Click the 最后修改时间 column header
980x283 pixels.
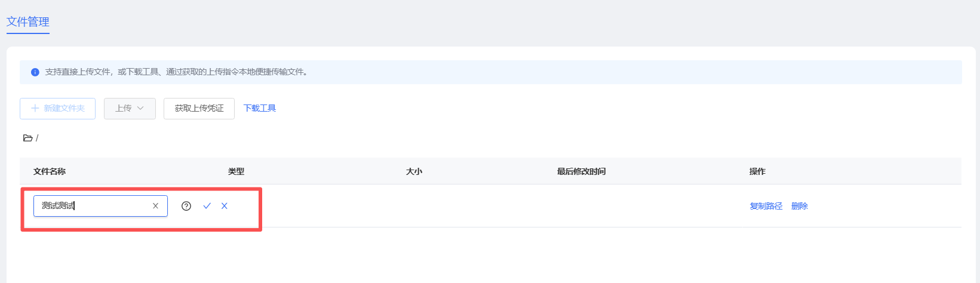pyautogui.click(x=581, y=171)
